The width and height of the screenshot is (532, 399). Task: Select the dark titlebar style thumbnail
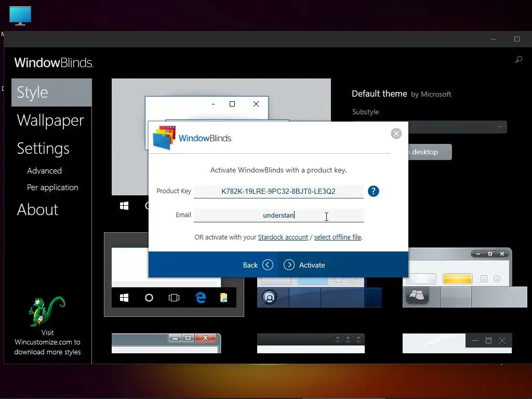[x=311, y=343]
